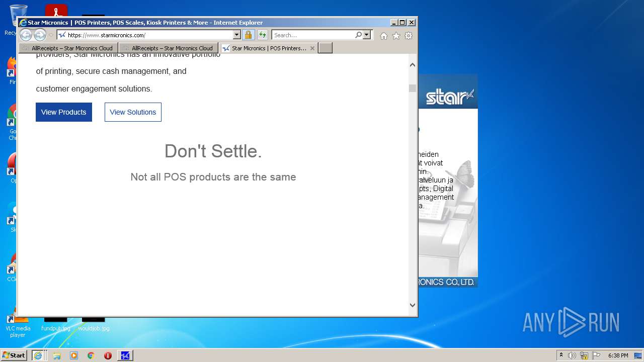Launch Google Chrome from taskbar
The width and height of the screenshot is (644, 362).
tap(91, 355)
